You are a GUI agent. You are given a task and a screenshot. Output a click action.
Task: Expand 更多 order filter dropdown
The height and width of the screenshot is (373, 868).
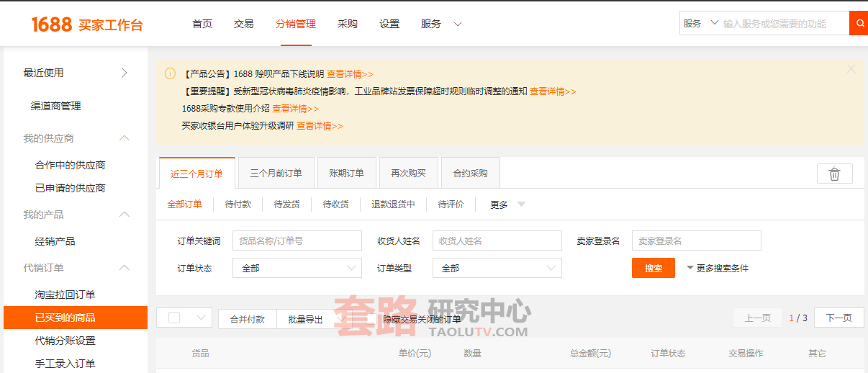coord(508,205)
